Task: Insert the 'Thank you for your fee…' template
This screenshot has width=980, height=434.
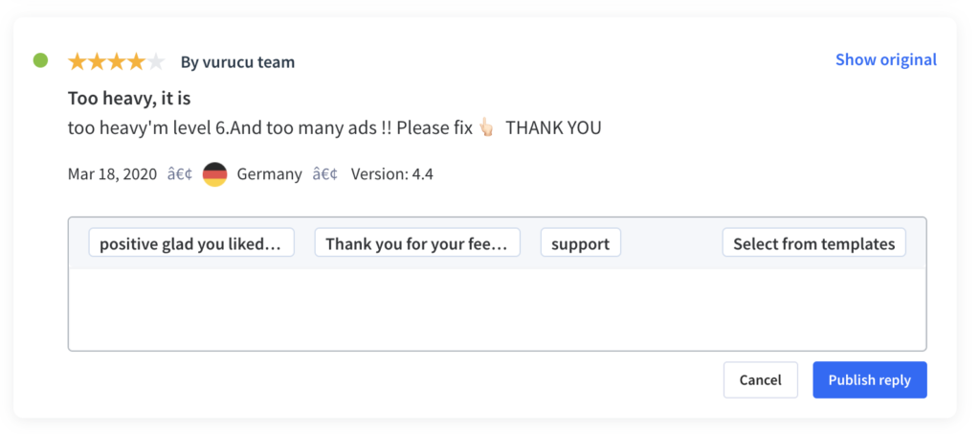Action: point(417,242)
